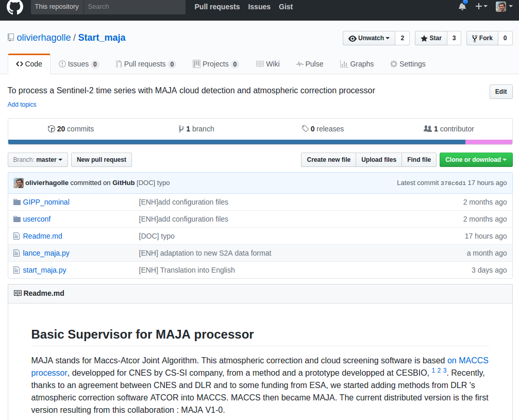The width and height of the screenshot is (519, 420).
Task: Click the commit author avatar thumbnail
Action: coord(19,183)
